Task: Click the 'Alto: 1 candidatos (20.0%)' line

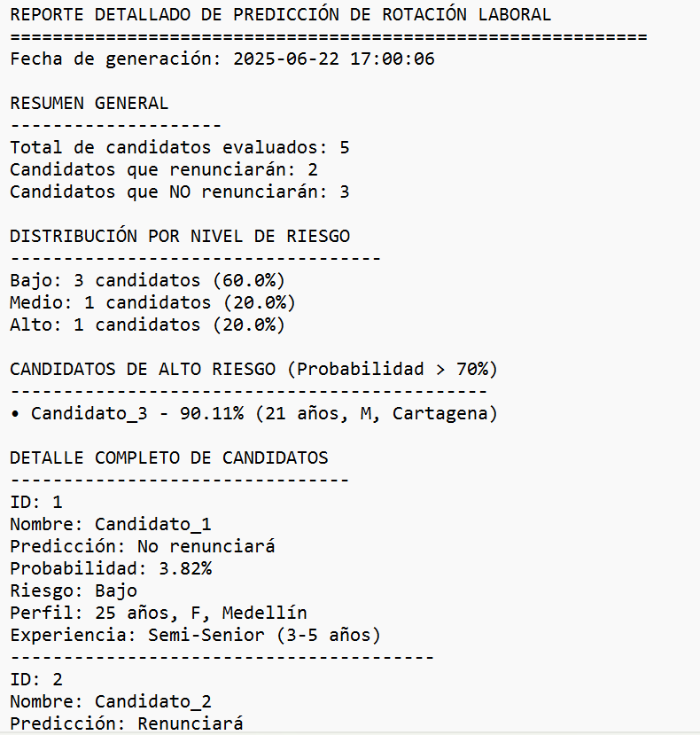Action: click(148, 324)
